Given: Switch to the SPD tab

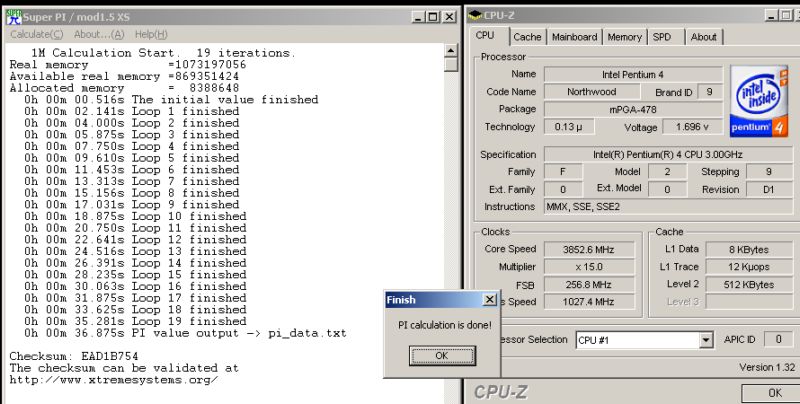Looking at the screenshot, I should (662, 37).
